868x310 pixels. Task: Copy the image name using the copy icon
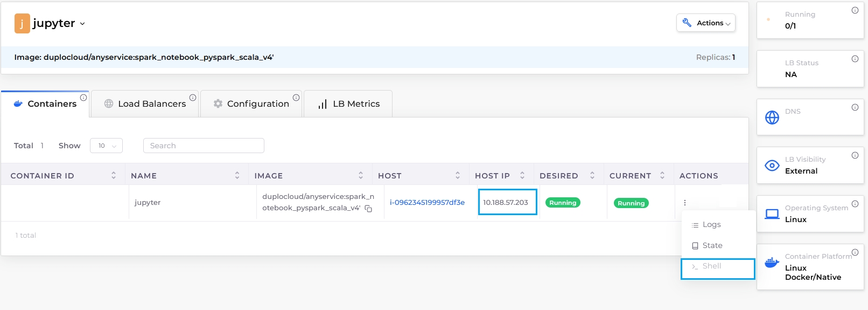coord(368,209)
